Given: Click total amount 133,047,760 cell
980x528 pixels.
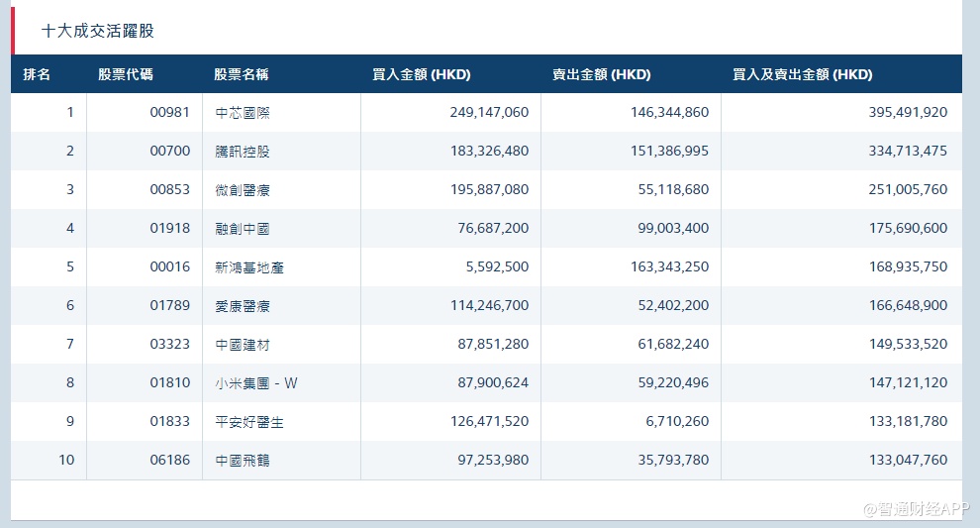Looking at the screenshot, I should pyautogui.click(x=907, y=461).
